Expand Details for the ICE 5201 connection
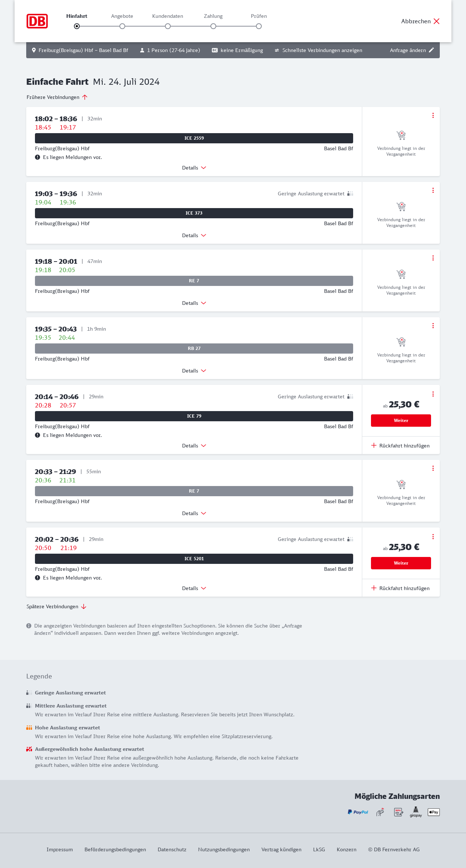 pos(194,588)
